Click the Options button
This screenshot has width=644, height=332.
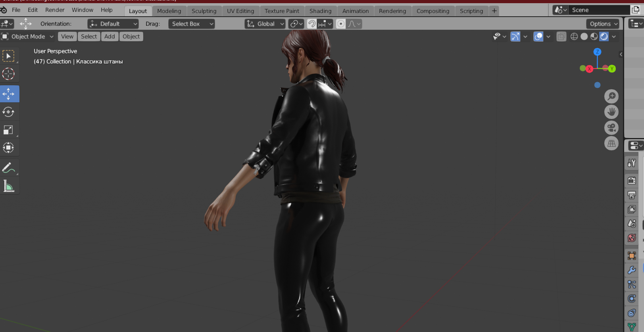pos(602,24)
